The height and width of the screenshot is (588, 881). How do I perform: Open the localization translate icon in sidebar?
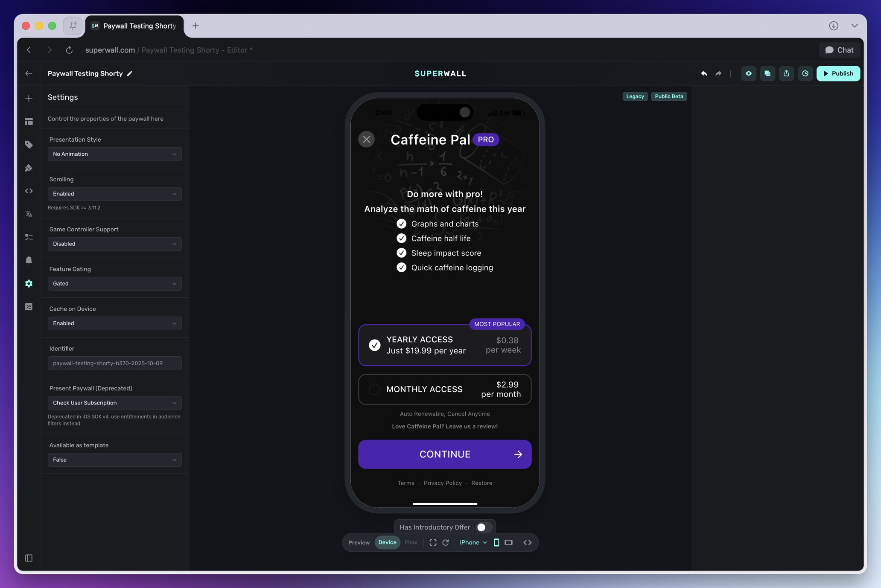click(29, 214)
